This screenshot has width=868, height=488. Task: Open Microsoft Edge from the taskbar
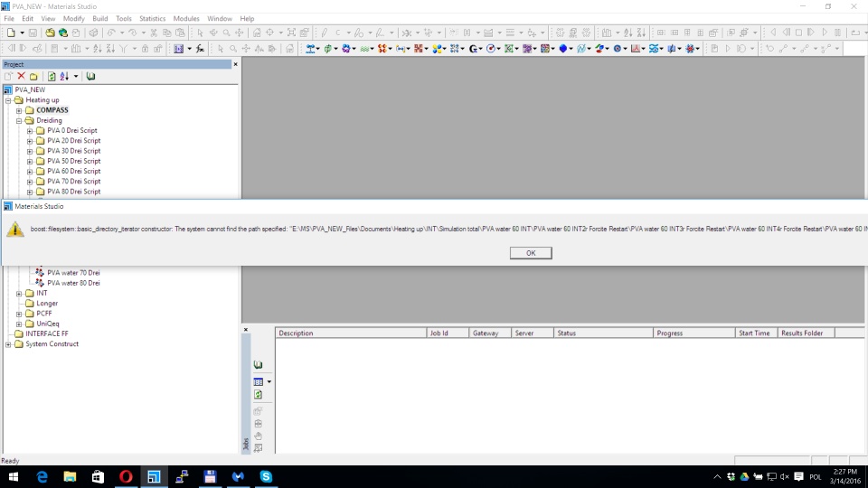(x=42, y=476)
